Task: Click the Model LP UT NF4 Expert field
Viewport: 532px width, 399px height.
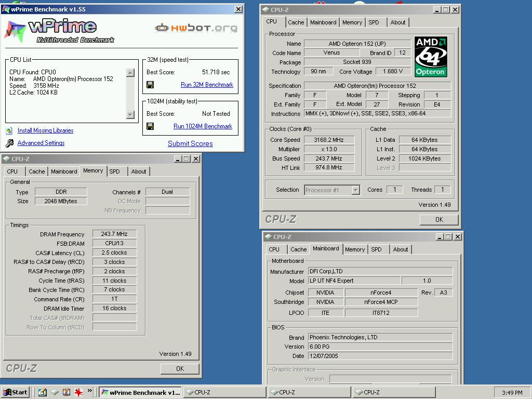Action: (354, 281)
